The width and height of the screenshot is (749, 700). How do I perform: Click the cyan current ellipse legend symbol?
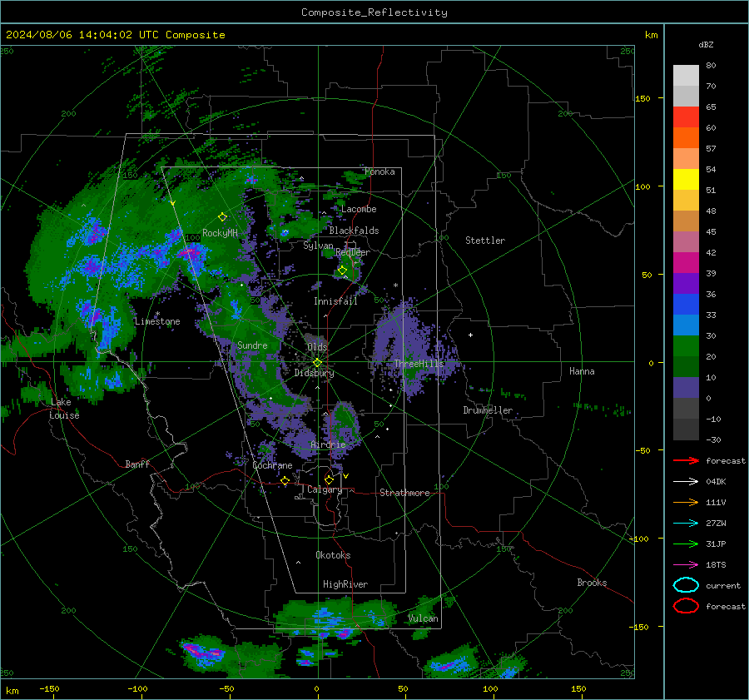coord(686,585)
